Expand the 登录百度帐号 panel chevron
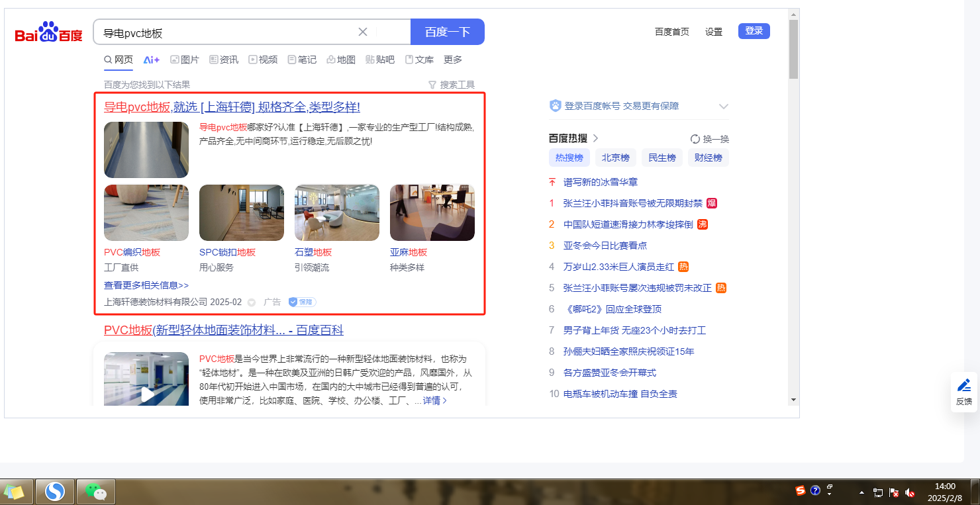The width and height of the screenshot is (980, 505). (x=724, y=106)
